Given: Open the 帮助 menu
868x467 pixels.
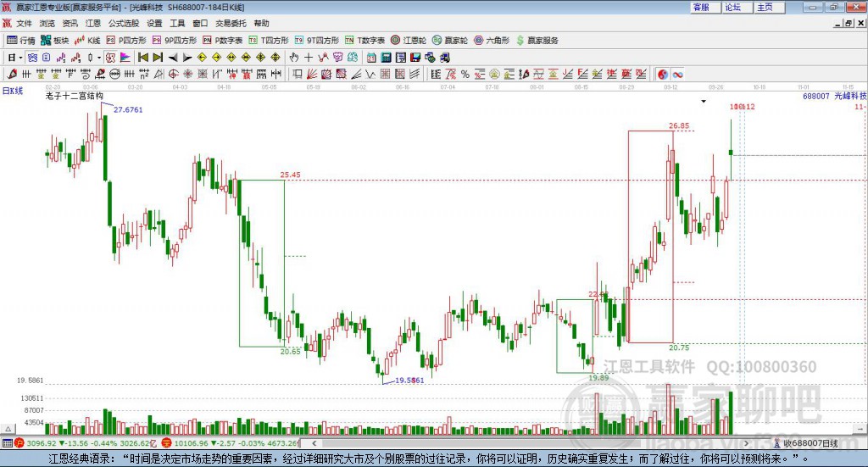Looking at the screenshot, I should point(261,23).
